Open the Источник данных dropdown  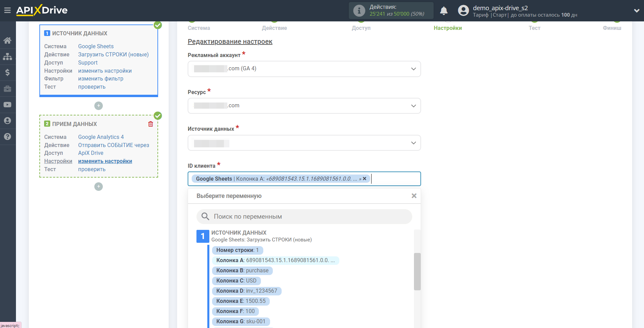coord(304,143)
